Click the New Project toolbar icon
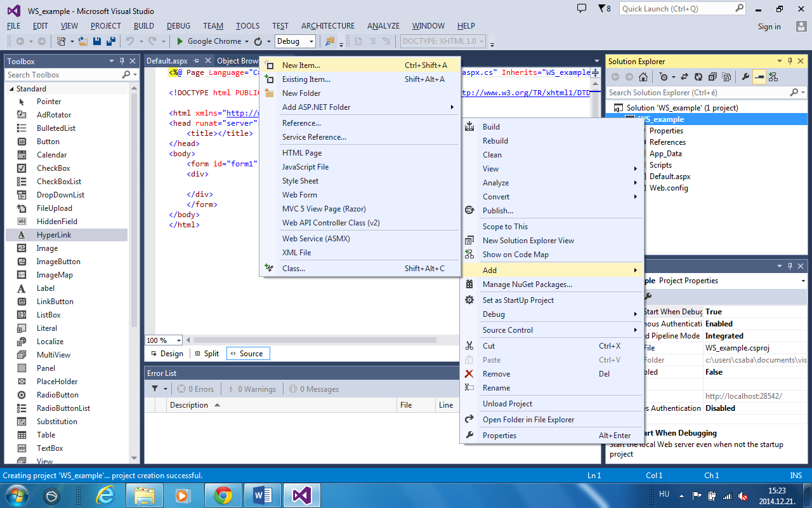 pyautogui.click(x=62, y=41)
